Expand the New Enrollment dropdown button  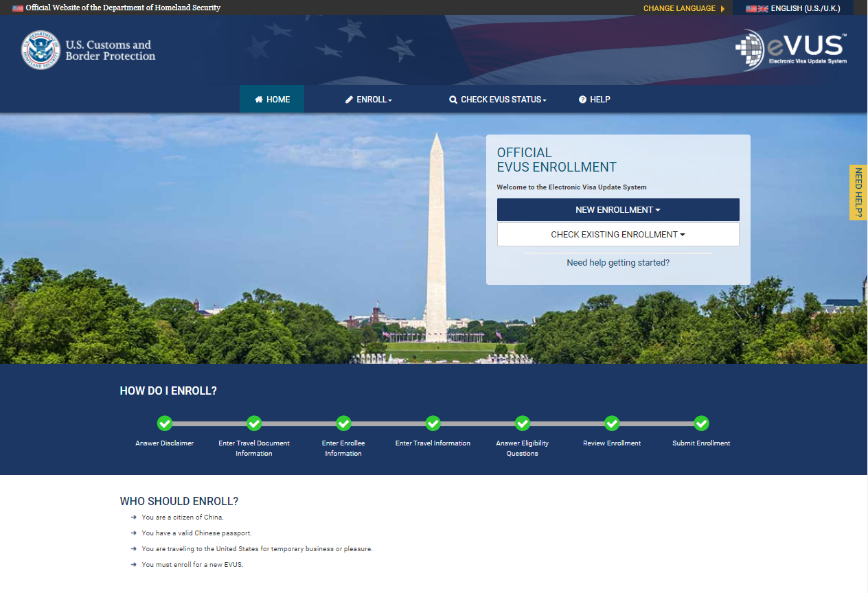tap(618, 210)
